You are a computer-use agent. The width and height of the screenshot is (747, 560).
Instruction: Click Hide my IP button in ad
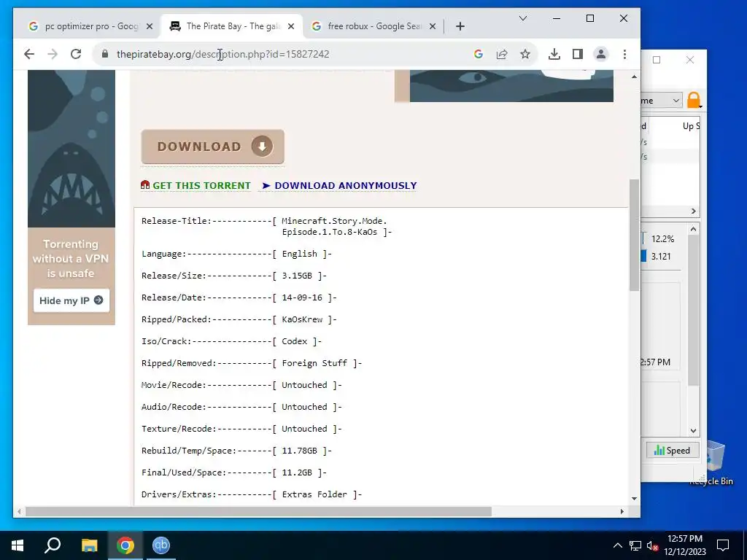[x=71, y=300]
